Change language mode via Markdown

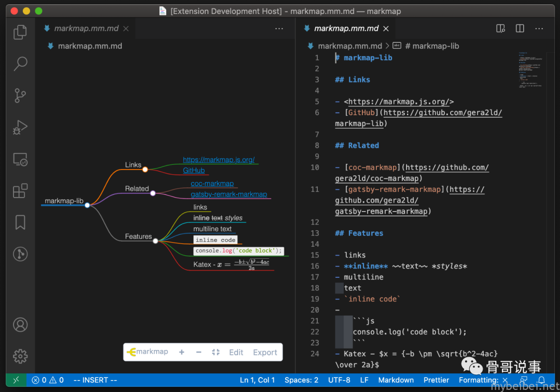[396, 380]
